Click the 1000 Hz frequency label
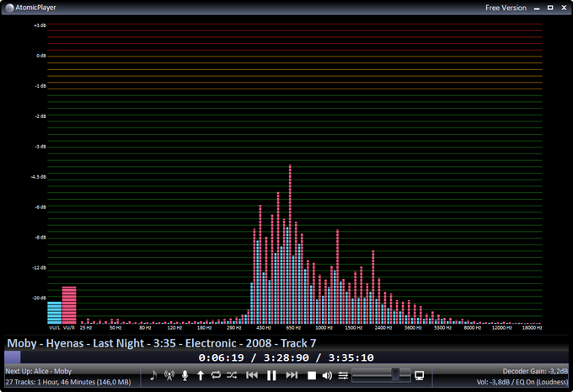The image size is (573, 392). click(x=324, y=328)
